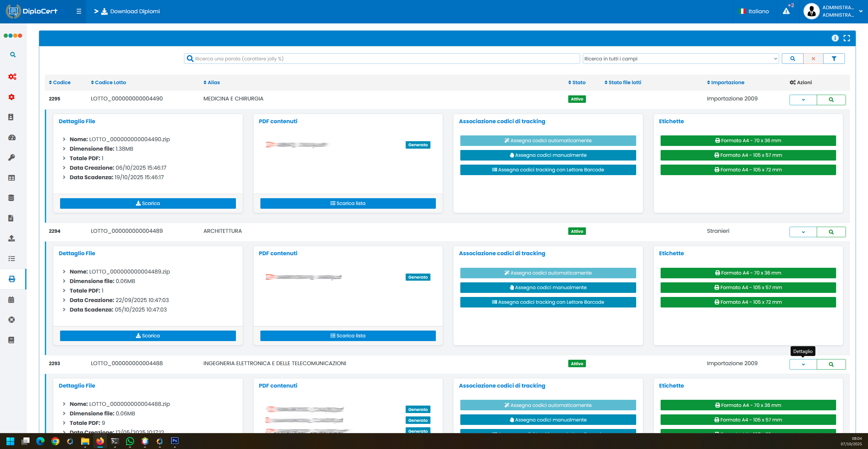Open the sidebar dashboard gauge icon

click(12, 137)
